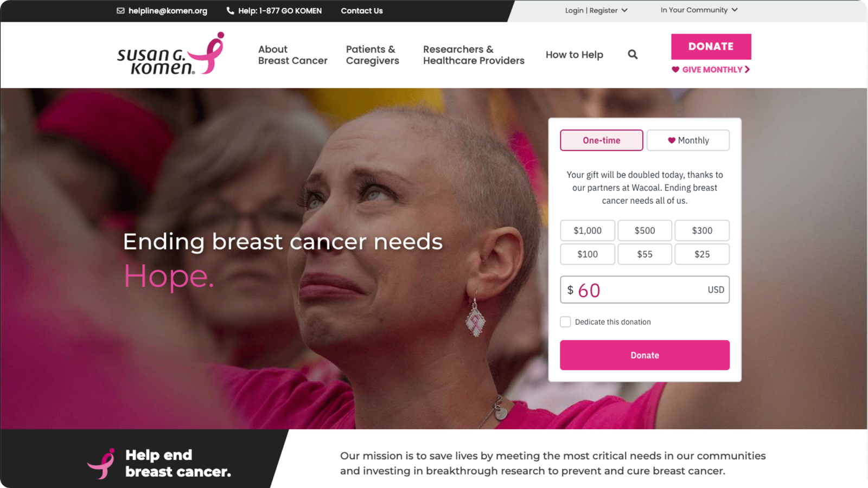Click the heart icon in the Monthly option
868x488 pixels.
click(x=672, y=140)
